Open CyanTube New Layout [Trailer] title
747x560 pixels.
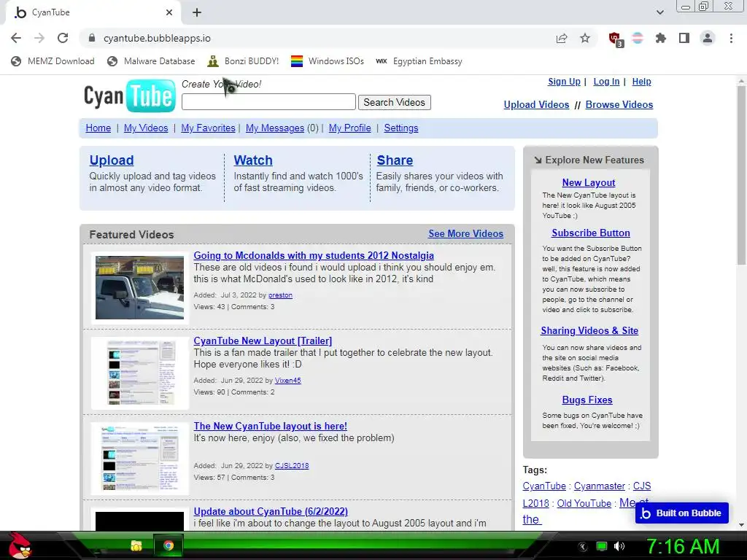coord(263,341)
